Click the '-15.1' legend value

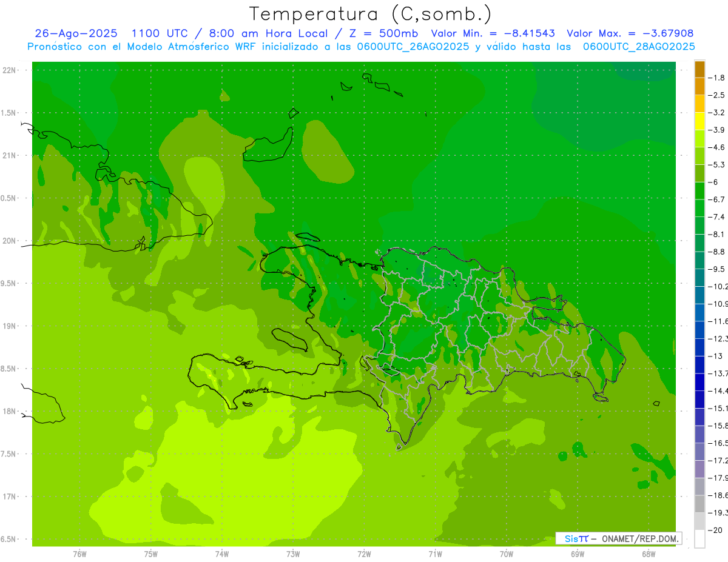click(718, 408)
